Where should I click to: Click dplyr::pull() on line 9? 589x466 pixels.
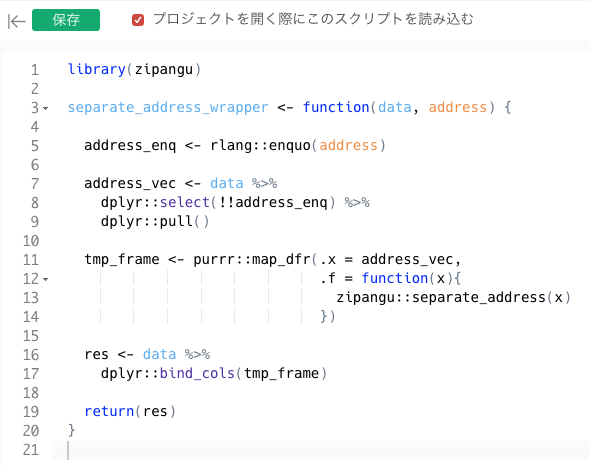click(155, 222)
